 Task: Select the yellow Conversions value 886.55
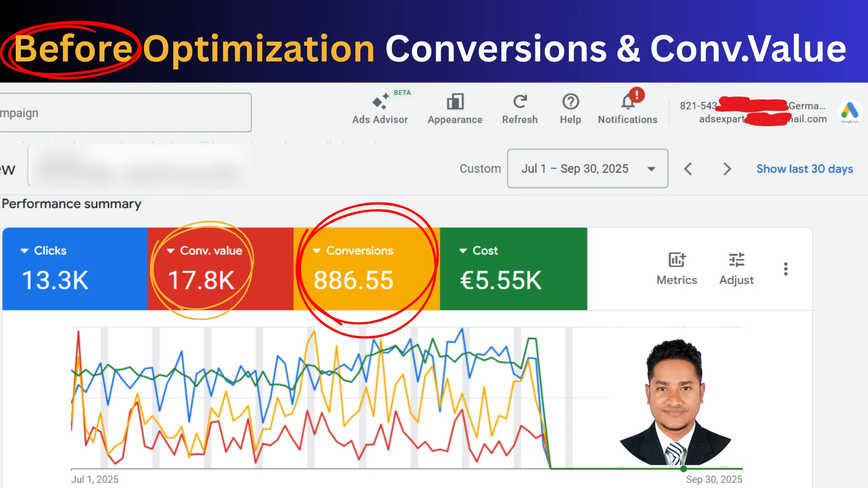pos(354,280)
